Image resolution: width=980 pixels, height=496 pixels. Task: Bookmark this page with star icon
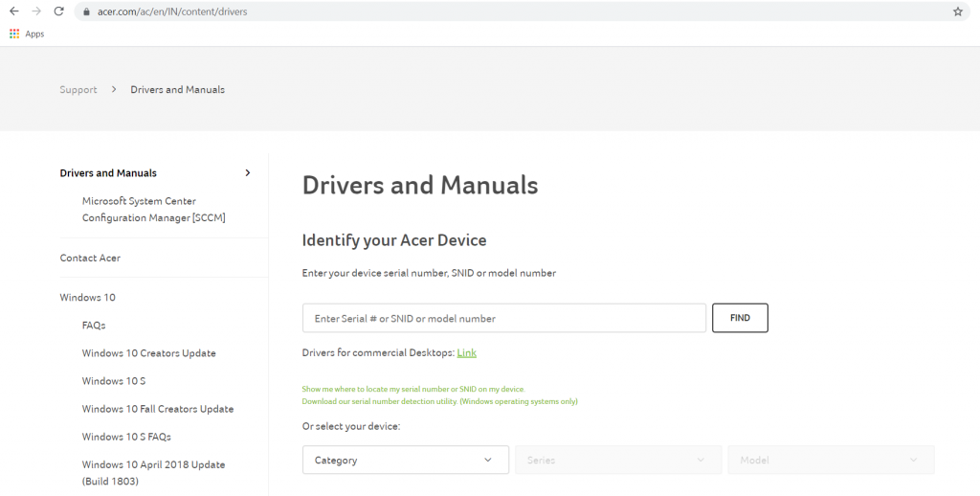click(957, 11)
